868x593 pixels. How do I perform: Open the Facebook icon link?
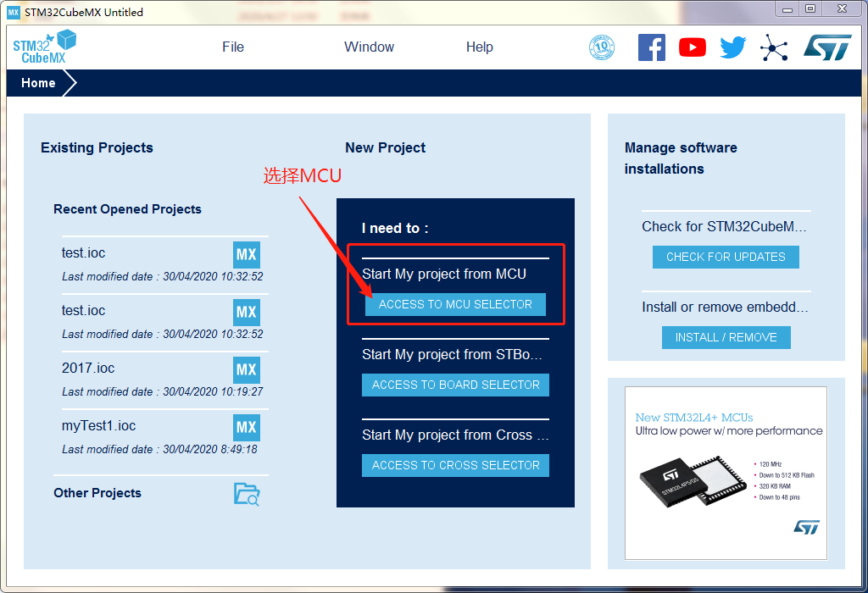pyautogui.click(x=652, y=47)
